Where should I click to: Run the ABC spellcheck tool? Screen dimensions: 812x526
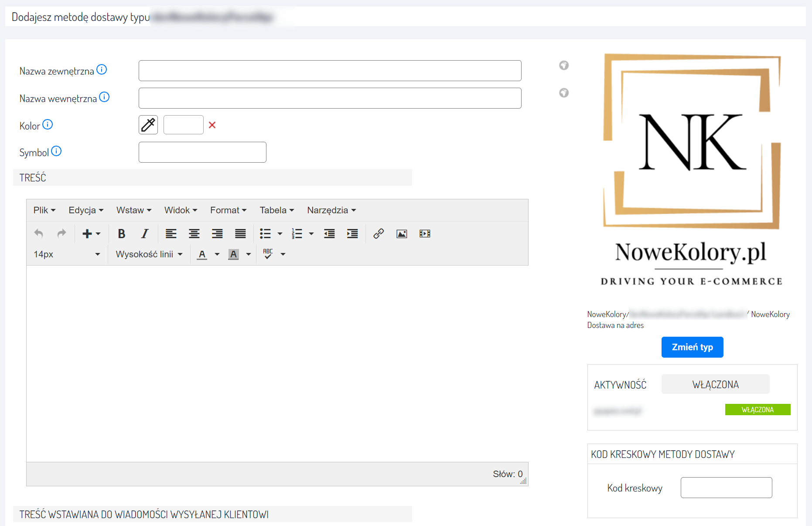coord(268,254)
